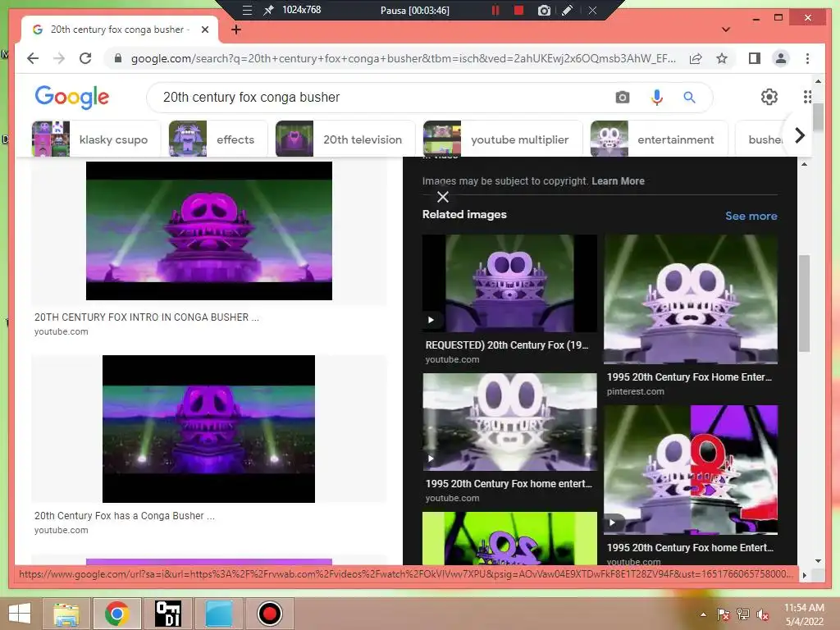Viewport: 840px width, 630px height.
Task: Open network status tray icon
Action: pos(743,614)
